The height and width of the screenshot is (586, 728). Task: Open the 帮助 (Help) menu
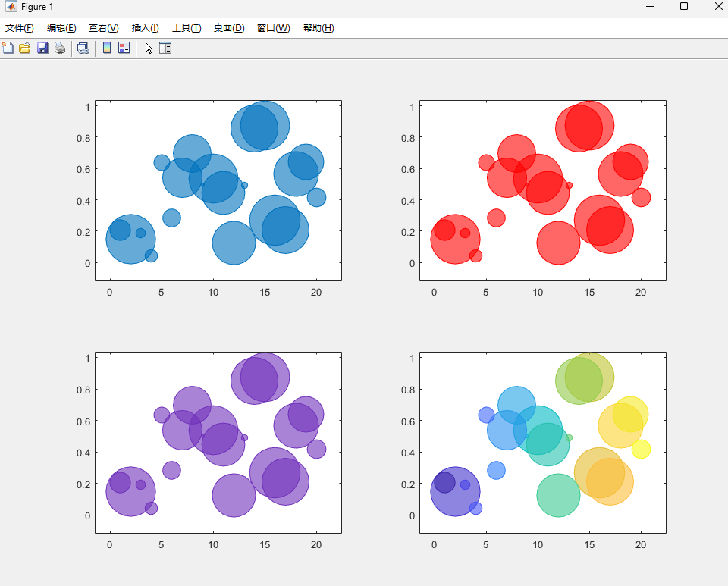pos(317,28)
